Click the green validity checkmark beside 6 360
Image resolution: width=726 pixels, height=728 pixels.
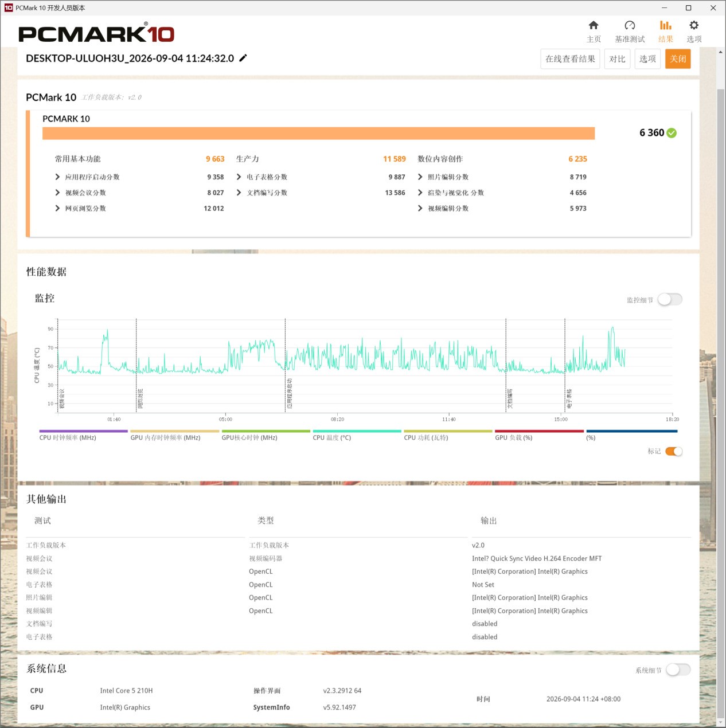click(672, 133)
